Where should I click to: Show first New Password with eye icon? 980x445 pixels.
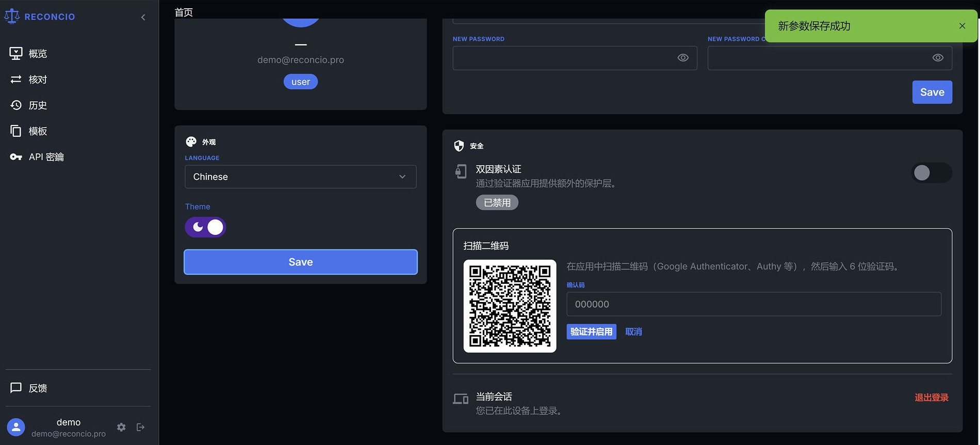683,58
